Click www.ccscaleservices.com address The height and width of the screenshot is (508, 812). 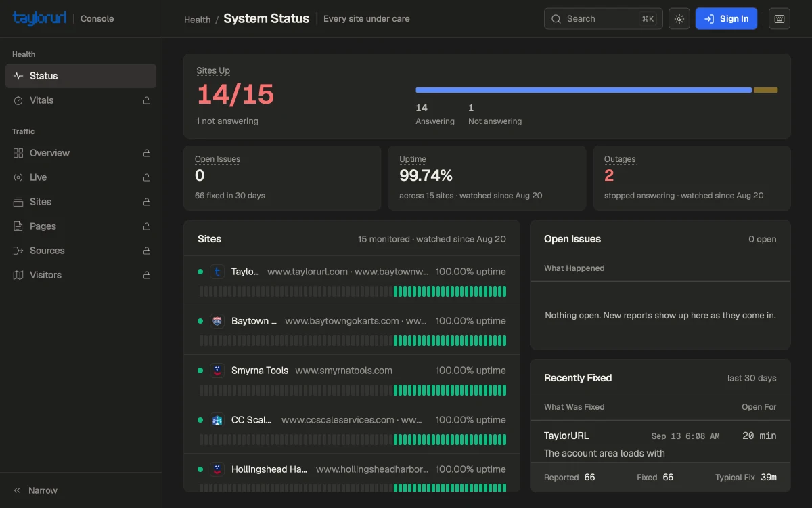[338, 420]
